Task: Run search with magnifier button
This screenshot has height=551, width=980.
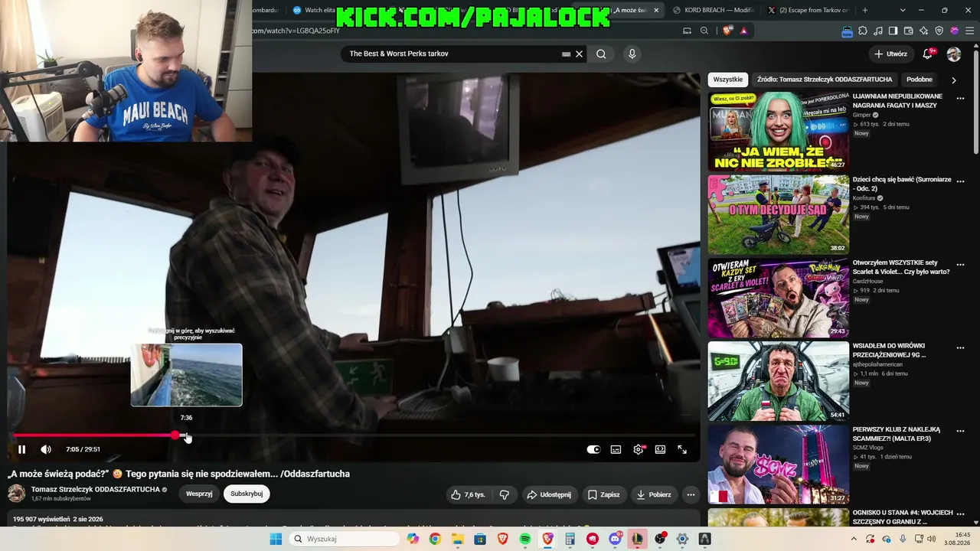Action: (601, 54)
